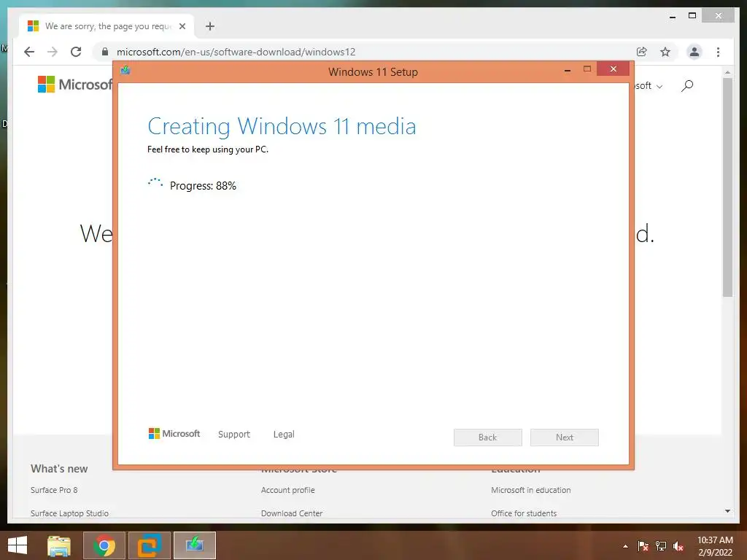Open the Legal link in Setup
747x560 pixels.
[x=284, y=435]
